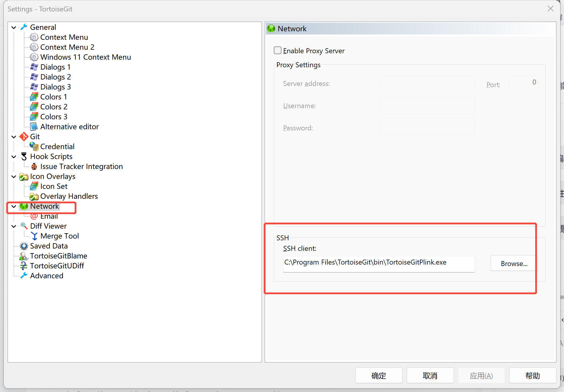564x392 pixels.
Task: Click the Alternative editor notepad icon
Action: pos(34,127)
